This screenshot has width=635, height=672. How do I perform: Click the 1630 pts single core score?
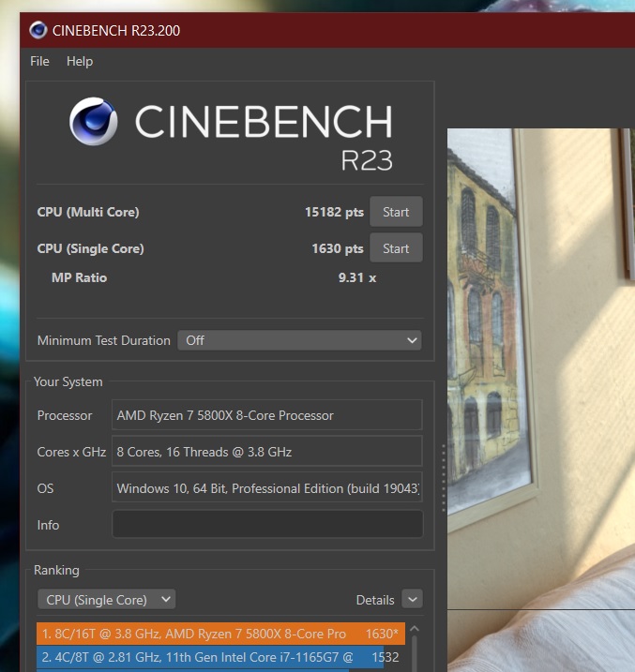(338, 248)
